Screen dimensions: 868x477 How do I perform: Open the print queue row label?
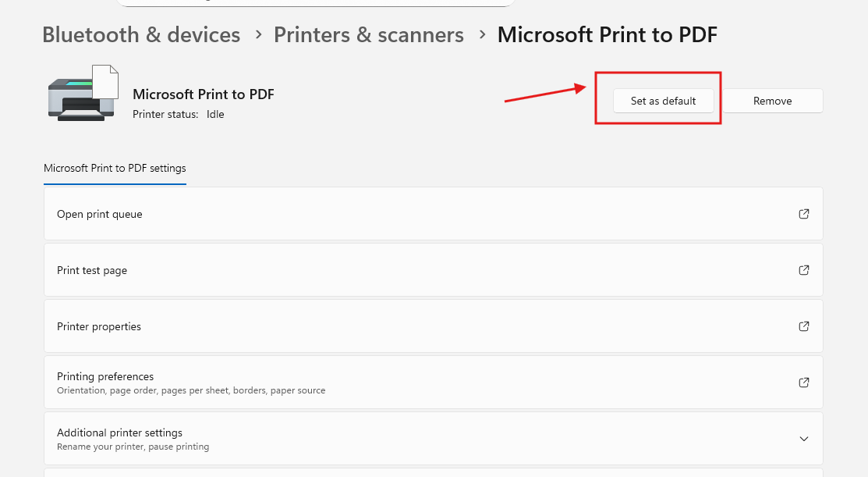pos(100,214)
